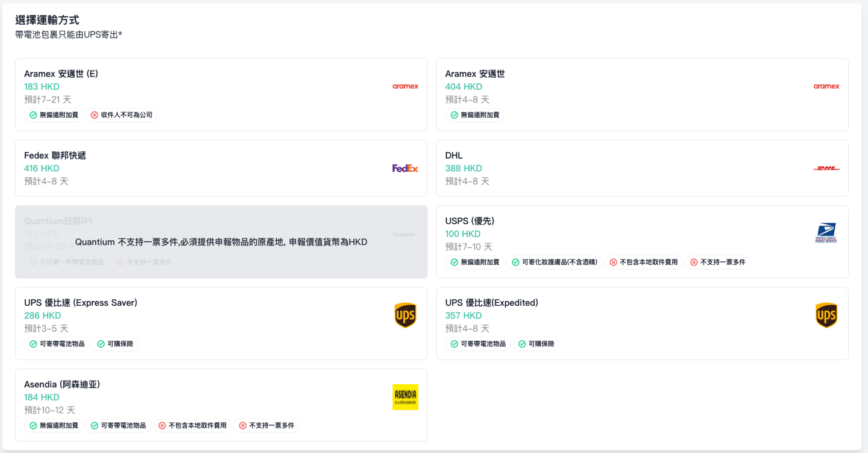Click 可購保險 tag on the UPS Express Saver card
The height and width of the screenshot is (453, 868).
tap(115, 344)
